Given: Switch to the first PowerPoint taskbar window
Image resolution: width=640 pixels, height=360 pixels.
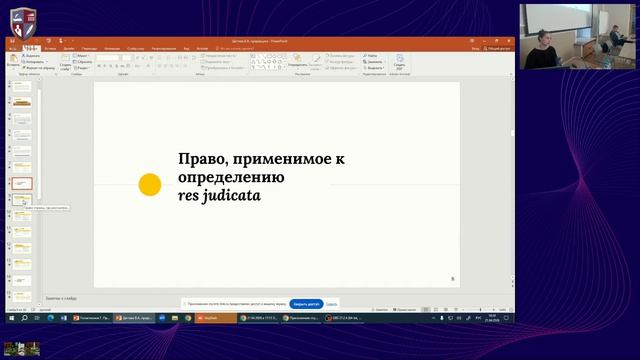Looking at the screenshot, I should pos(91,318).
